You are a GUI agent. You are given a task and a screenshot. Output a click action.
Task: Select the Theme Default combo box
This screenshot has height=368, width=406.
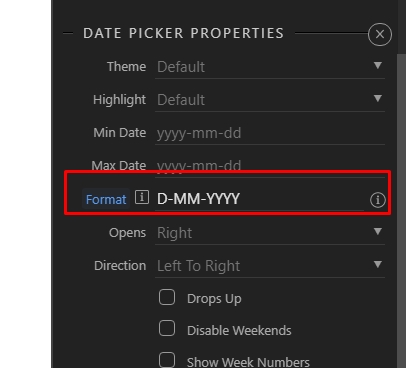(x=270, y=67)
